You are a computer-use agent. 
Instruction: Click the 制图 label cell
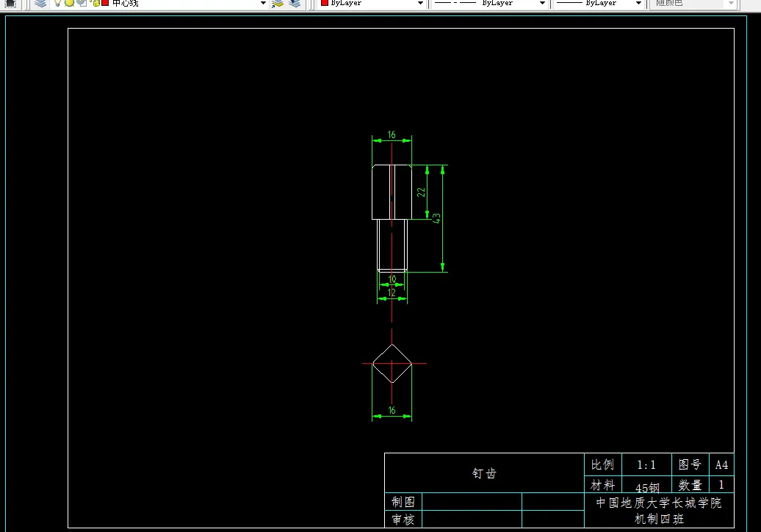click(x=403, y=502)
